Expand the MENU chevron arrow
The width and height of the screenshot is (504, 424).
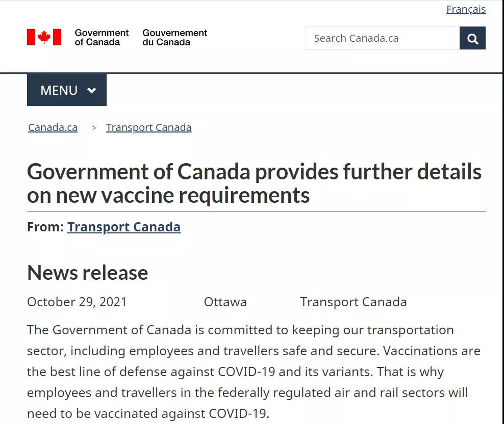click(92, 90)
